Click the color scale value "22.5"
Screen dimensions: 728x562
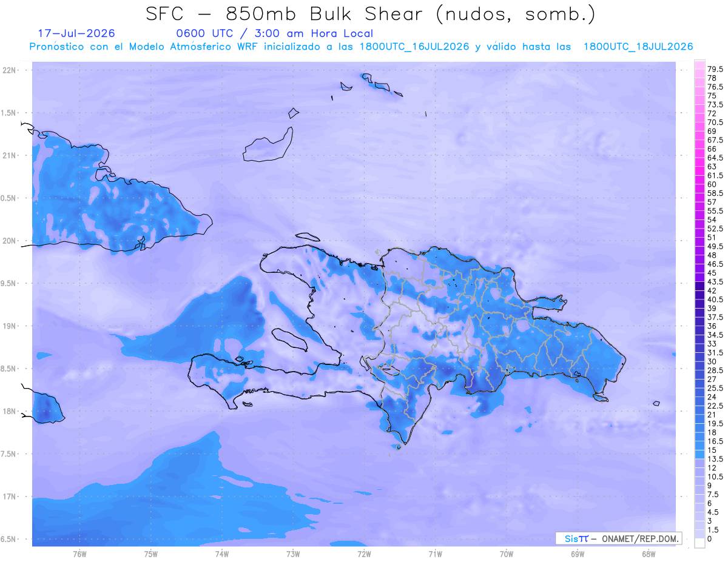pyautogui.click(x=715, y=405)
